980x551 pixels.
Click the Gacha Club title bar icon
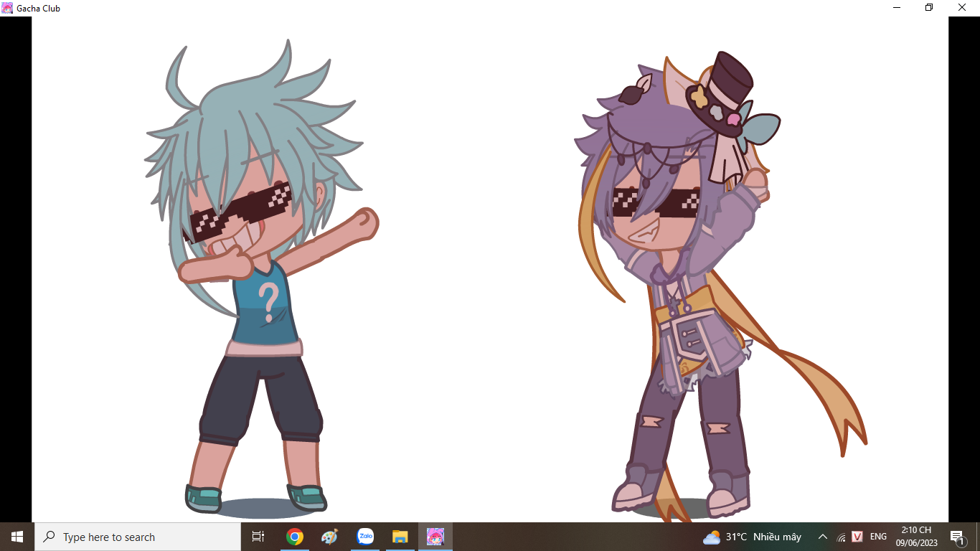tap(7, 8)
